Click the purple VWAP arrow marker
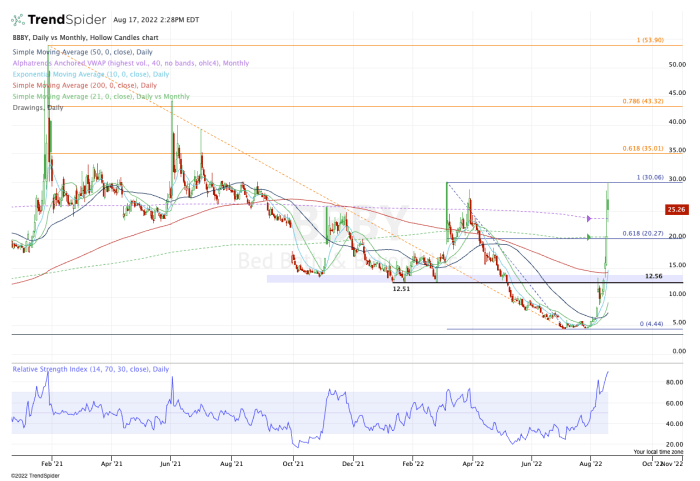The width and height of the screenshot is (700, 481). tap(590, 217)
